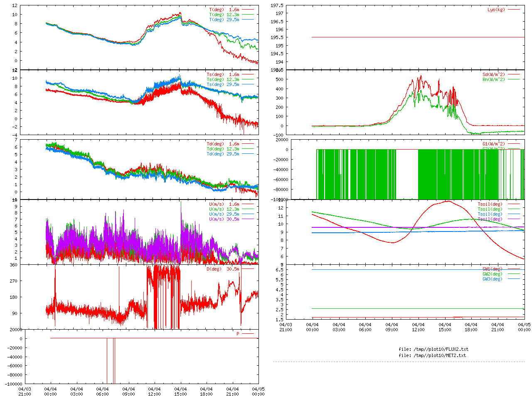Select the "Ts(deg) 12.3m" legend label

pos(223,80)
